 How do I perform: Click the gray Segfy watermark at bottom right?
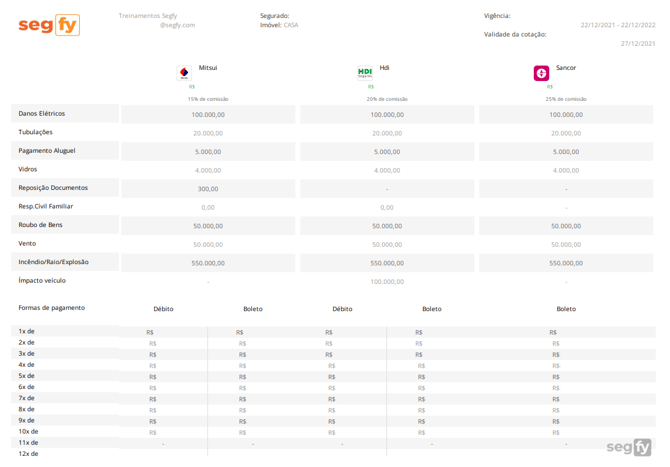pos(628,447)
